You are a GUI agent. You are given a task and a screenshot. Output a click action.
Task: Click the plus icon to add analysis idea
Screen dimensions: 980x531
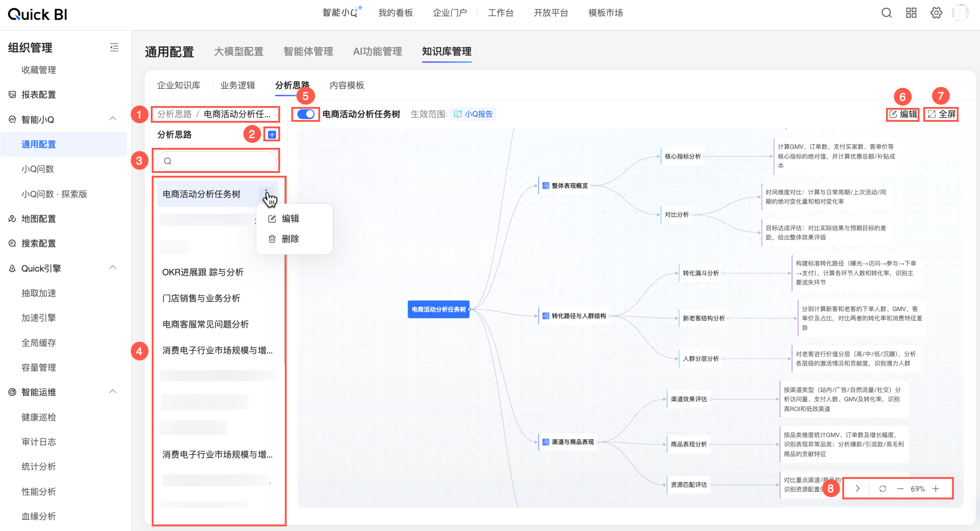[272, 135]
